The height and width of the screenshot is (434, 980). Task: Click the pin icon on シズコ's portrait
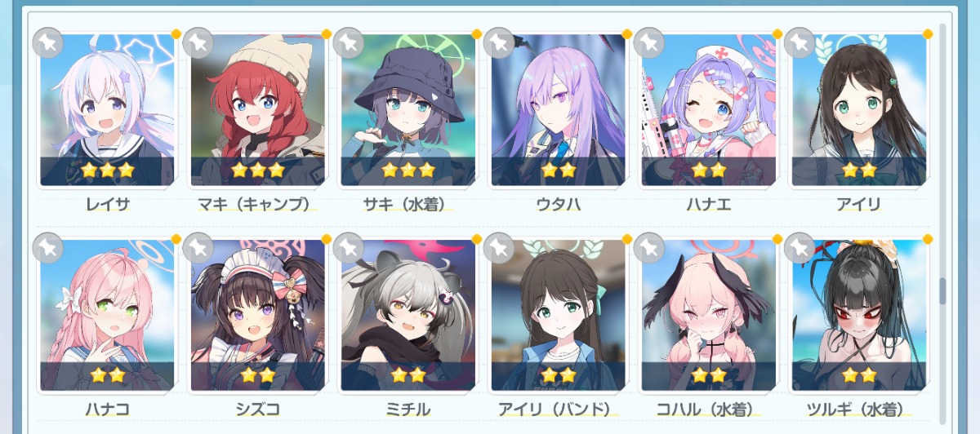[198, 248]
